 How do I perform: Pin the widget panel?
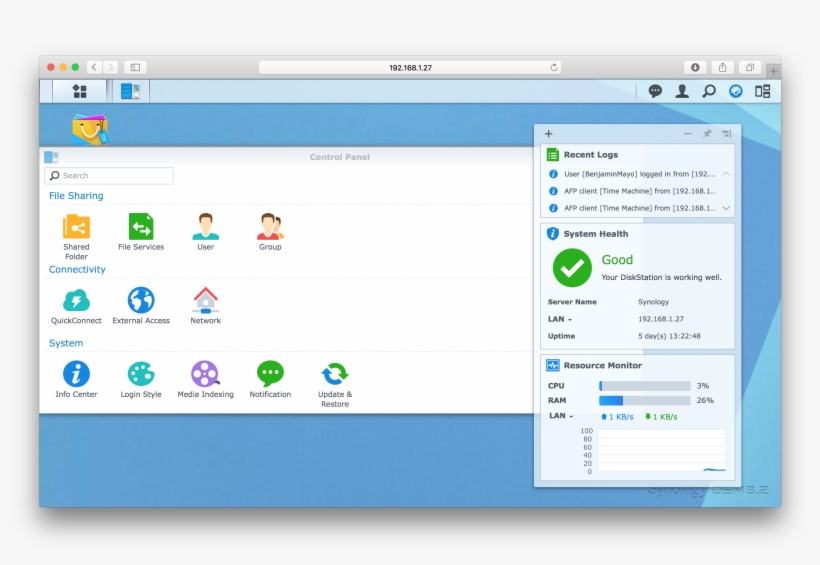707,134
